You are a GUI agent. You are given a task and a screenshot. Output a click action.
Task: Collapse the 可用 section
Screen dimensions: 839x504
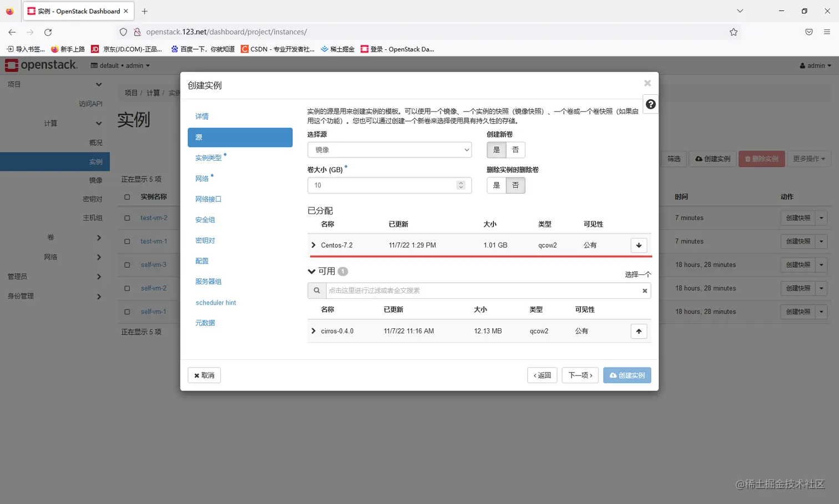pyautogui.click(x=311, y=271)
